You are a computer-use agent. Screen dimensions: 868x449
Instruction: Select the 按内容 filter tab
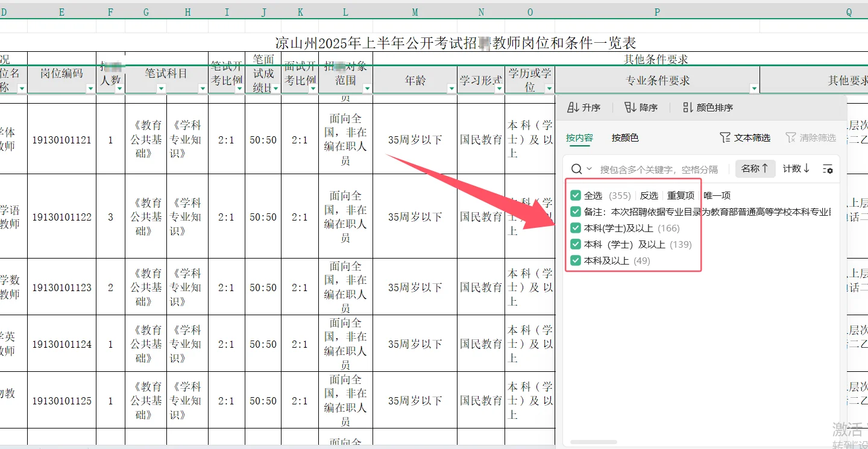click(579, 137)
